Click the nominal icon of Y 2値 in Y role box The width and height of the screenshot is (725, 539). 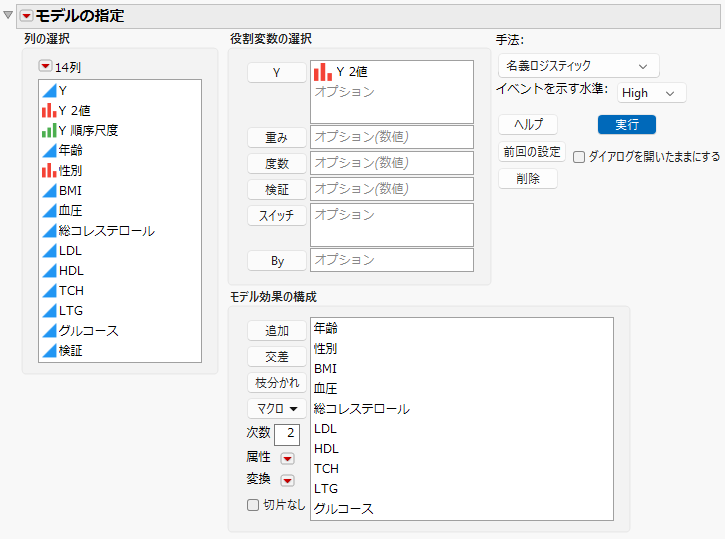click(323, 72)
